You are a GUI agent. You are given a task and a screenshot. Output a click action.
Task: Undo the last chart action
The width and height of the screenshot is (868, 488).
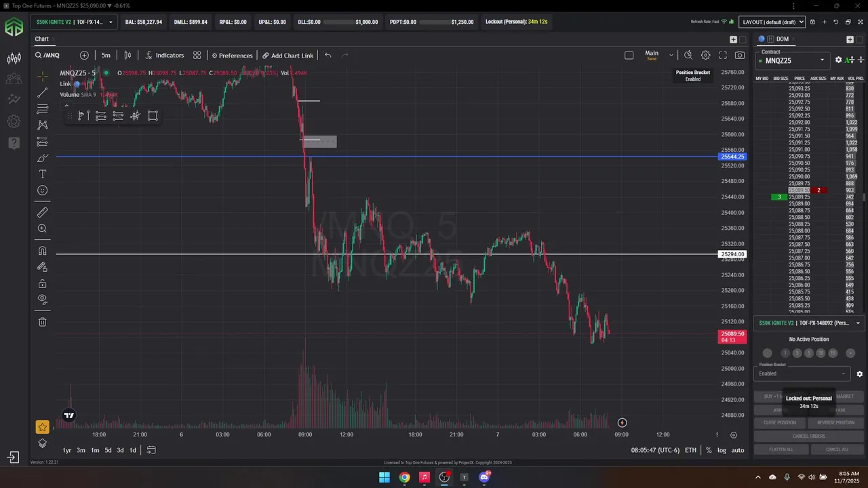(x=328, y=56)
